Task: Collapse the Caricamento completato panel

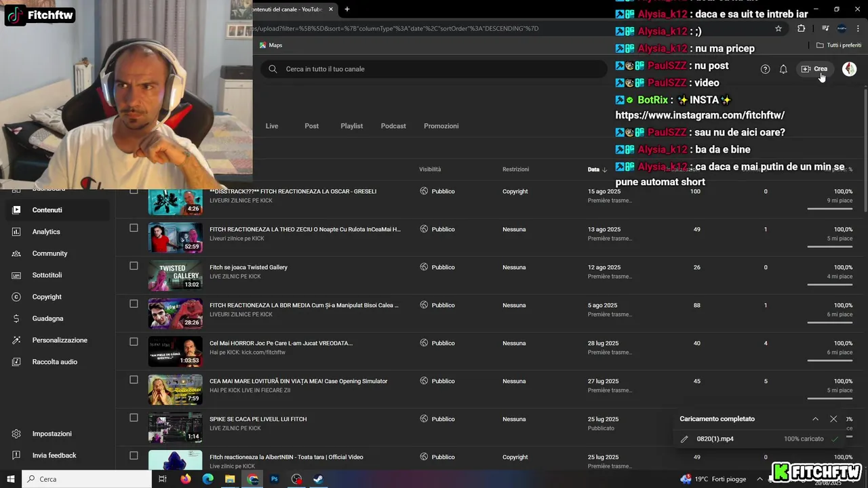Action: pyautogui.click(x=815, y=419)
